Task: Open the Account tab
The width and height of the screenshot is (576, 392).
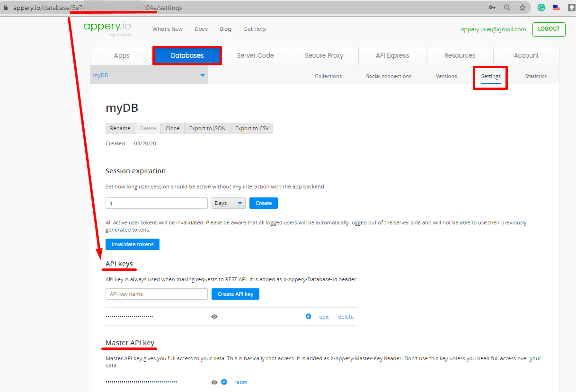Action: point(526,55)
